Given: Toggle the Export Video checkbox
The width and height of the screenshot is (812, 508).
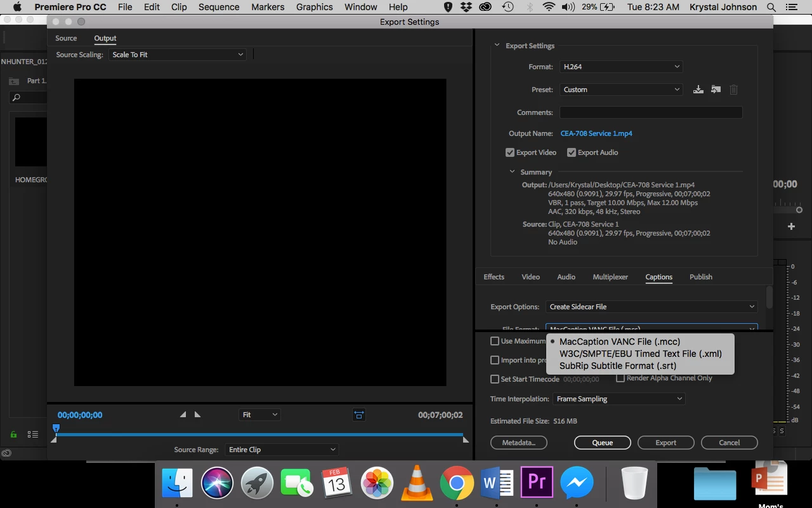Looking at the screenshot, I should point(509,152).
